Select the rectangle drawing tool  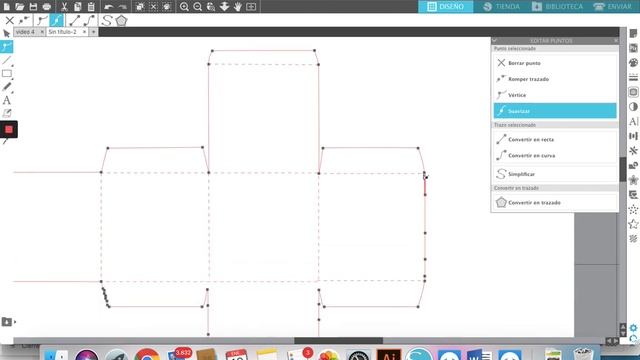click(x=7, y=74)
